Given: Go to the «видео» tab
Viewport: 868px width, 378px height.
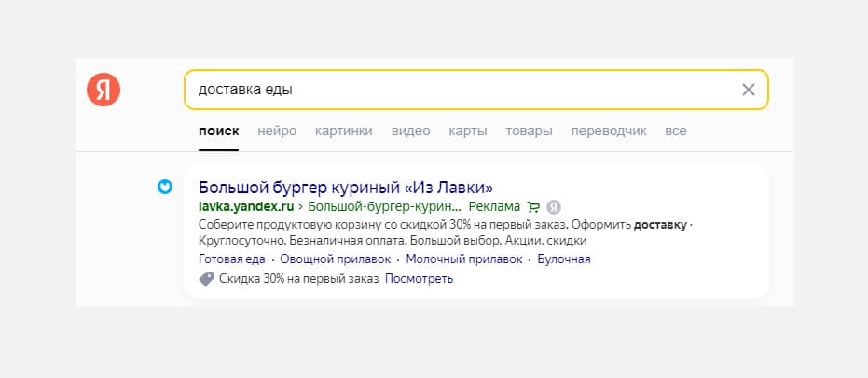Looking at the screenshot, I should [411, 132].
